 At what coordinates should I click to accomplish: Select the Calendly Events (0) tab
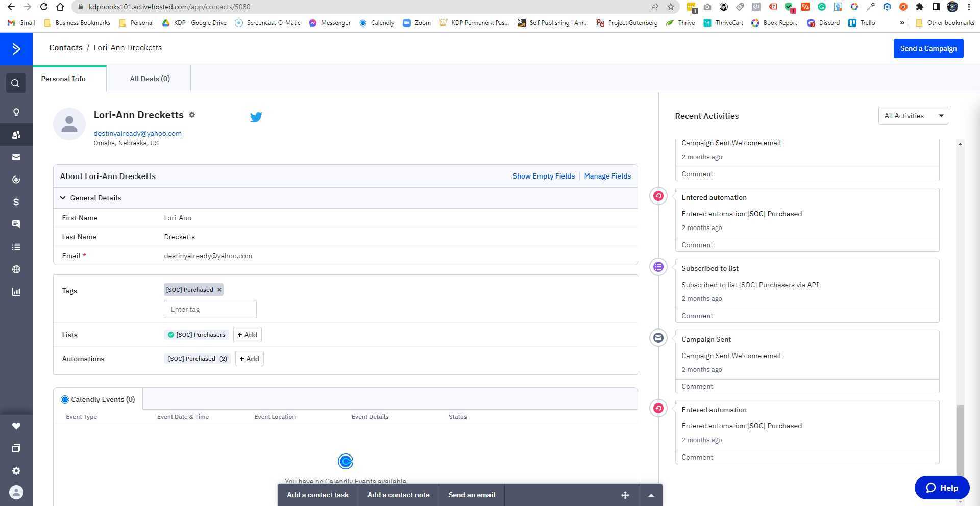98,399
